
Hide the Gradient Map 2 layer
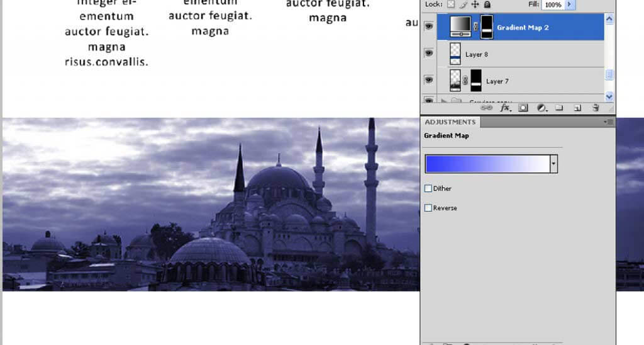pos(429,26)
